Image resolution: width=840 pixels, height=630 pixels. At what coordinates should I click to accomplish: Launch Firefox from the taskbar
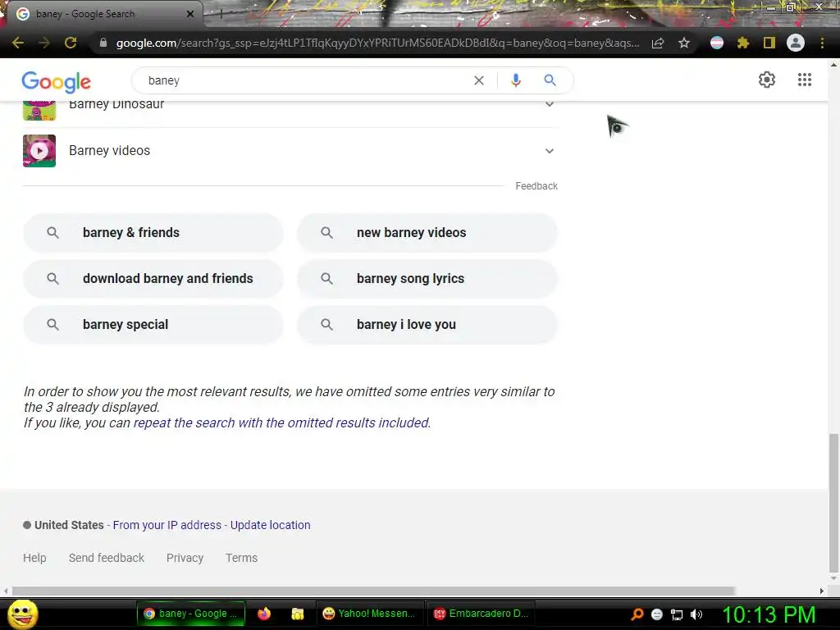[264, 614]
